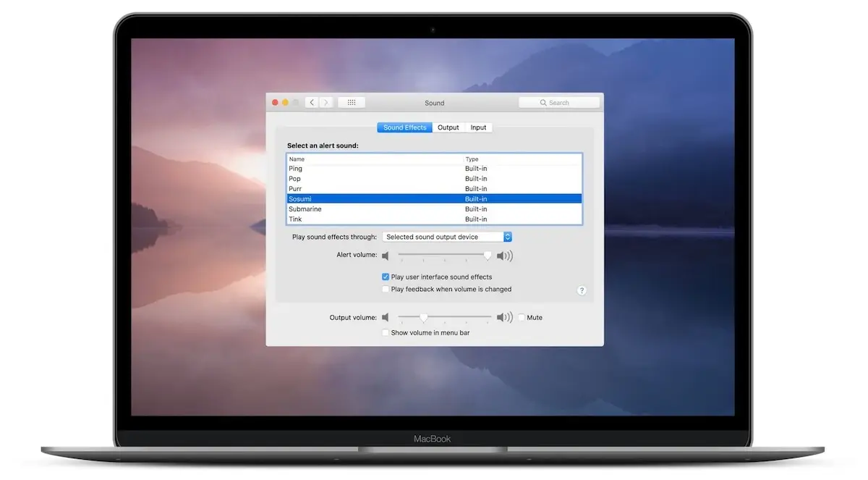868x480 pixels.
Task: Click the quiet speaker icon beside Output volume
Action: (x=386, y=317)
